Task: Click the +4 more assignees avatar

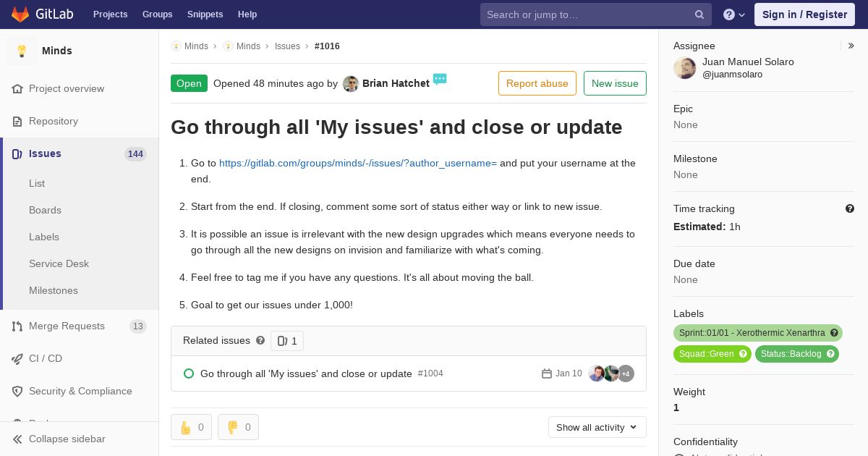Action: [626, 373]
